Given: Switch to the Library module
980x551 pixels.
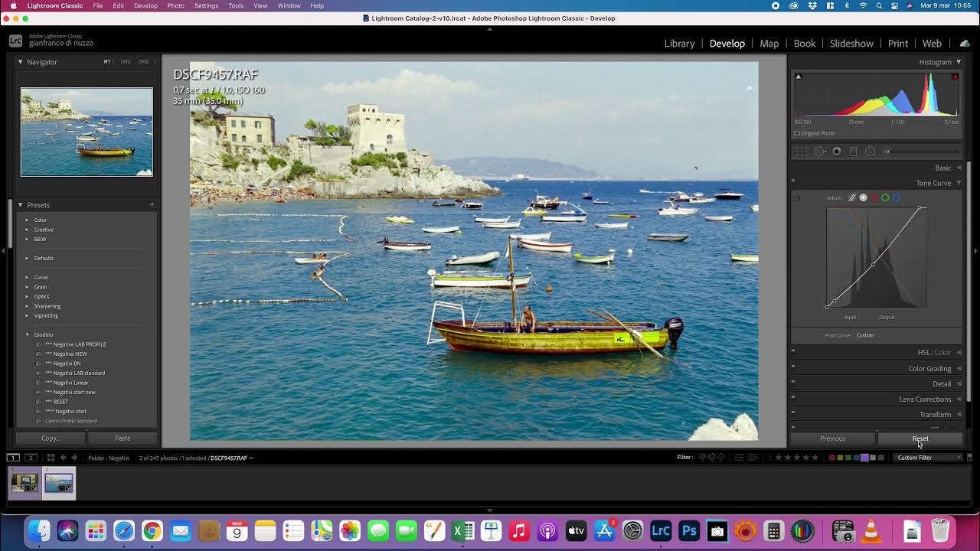Looking at the screenshot, I should pos(679,44).
